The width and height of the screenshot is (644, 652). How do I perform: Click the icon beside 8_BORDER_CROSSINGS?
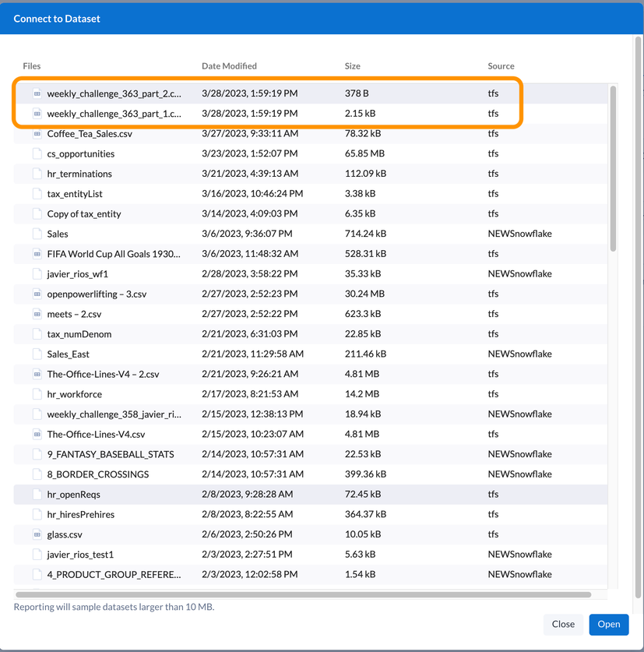pos(37,474)
